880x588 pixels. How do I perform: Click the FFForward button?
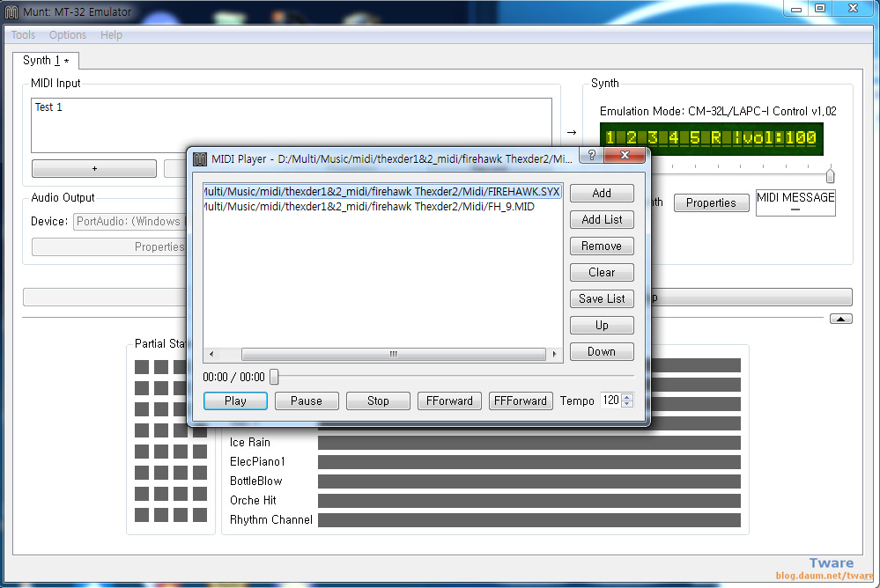[521, 401]
